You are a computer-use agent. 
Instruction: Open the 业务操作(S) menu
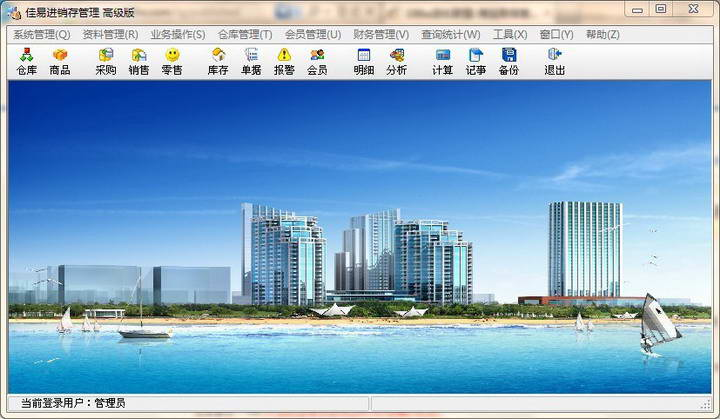pos(178,34)
